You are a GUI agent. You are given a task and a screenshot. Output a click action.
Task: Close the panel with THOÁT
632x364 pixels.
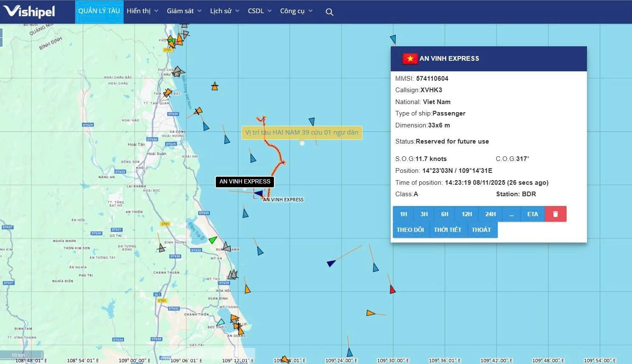click(x=481, y=230)
